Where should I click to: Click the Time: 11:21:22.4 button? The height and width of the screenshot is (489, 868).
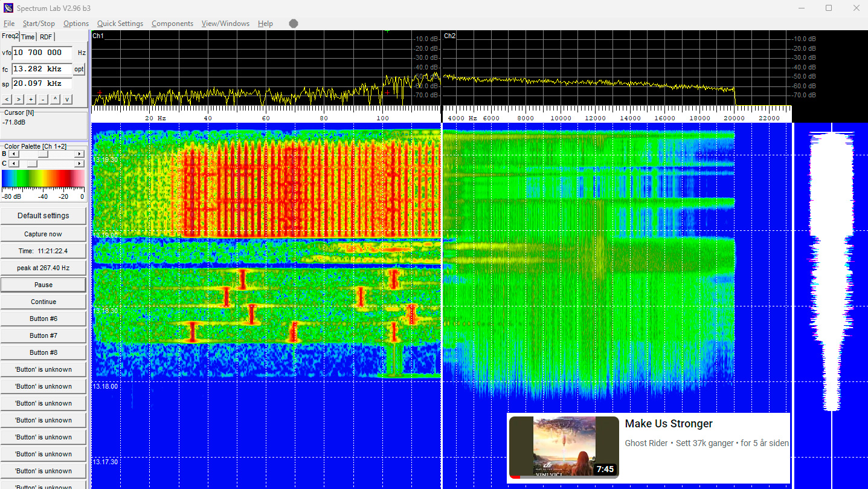[43, 251]
